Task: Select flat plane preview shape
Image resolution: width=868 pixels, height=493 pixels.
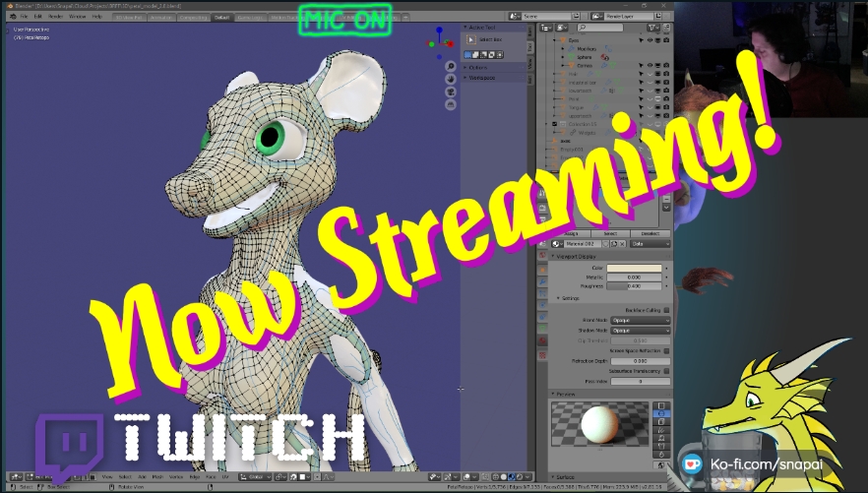Action: pyautogui.click(x=661, y=405)
